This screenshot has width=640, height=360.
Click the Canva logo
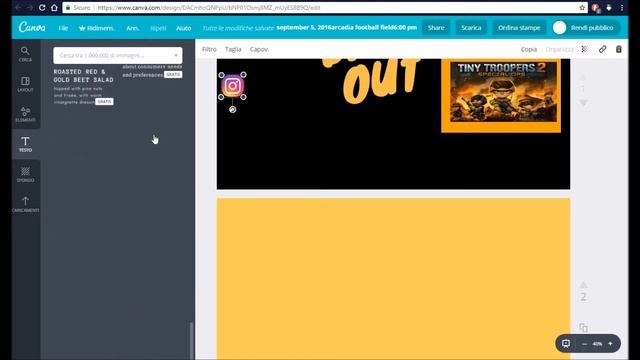[x=32, y=27]
